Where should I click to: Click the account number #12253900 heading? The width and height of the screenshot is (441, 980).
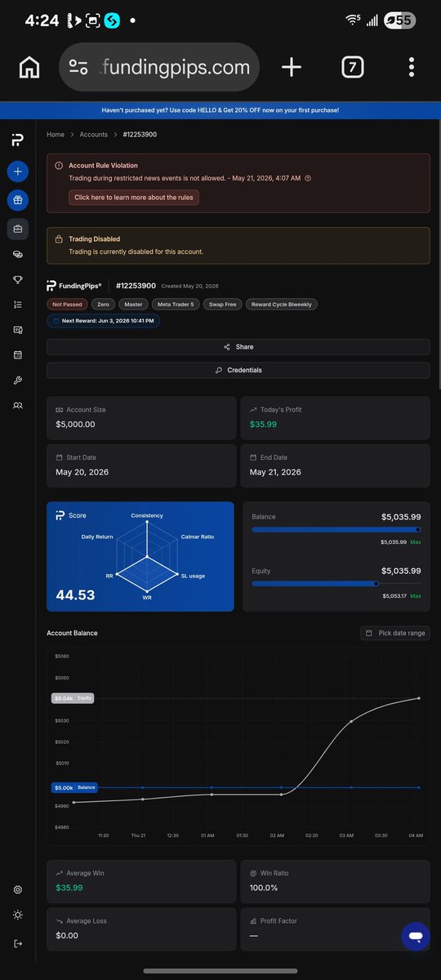click(136, 286)
